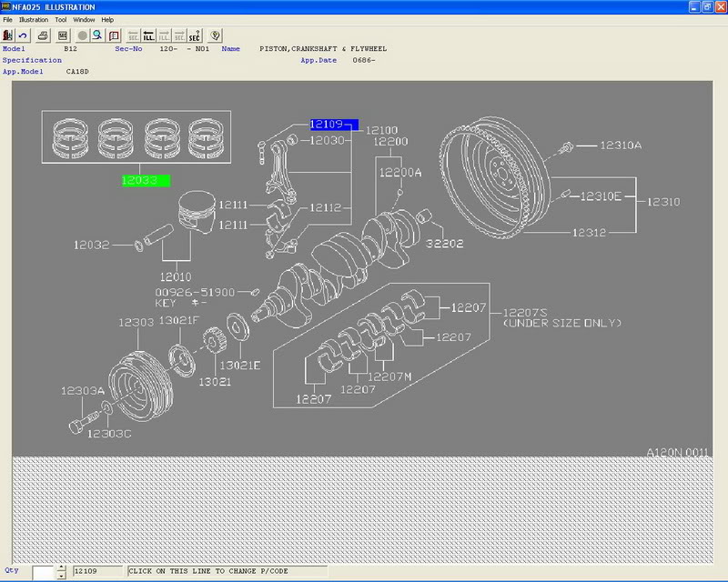Viewport: 728px width, 582px height.
Task: Increase quantity with the up stepper arrow
Action: 61,568
